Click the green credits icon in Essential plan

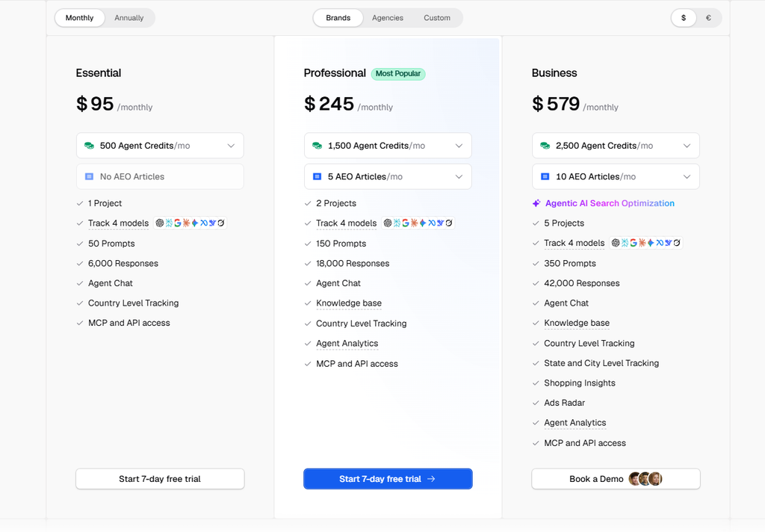(x=89, y=146)
